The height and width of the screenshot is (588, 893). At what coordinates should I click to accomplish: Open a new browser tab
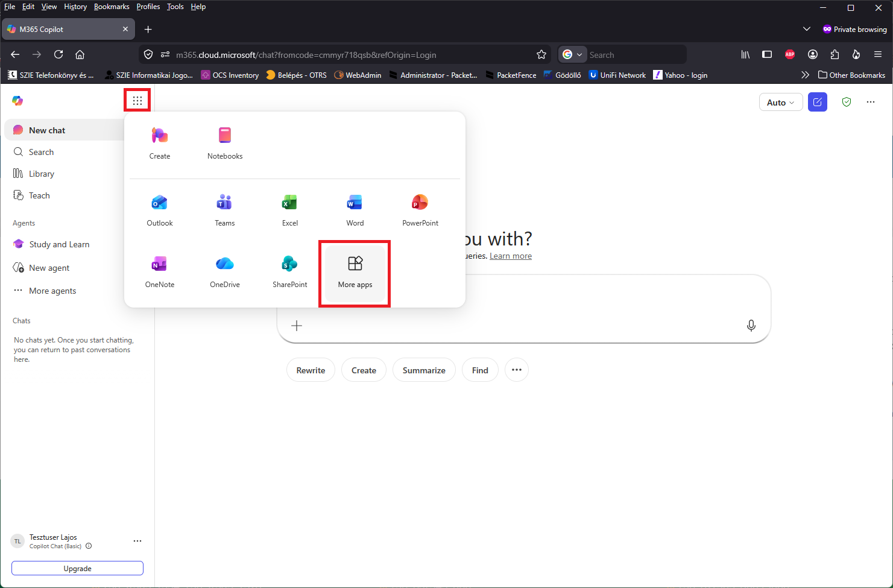point(148,29)
